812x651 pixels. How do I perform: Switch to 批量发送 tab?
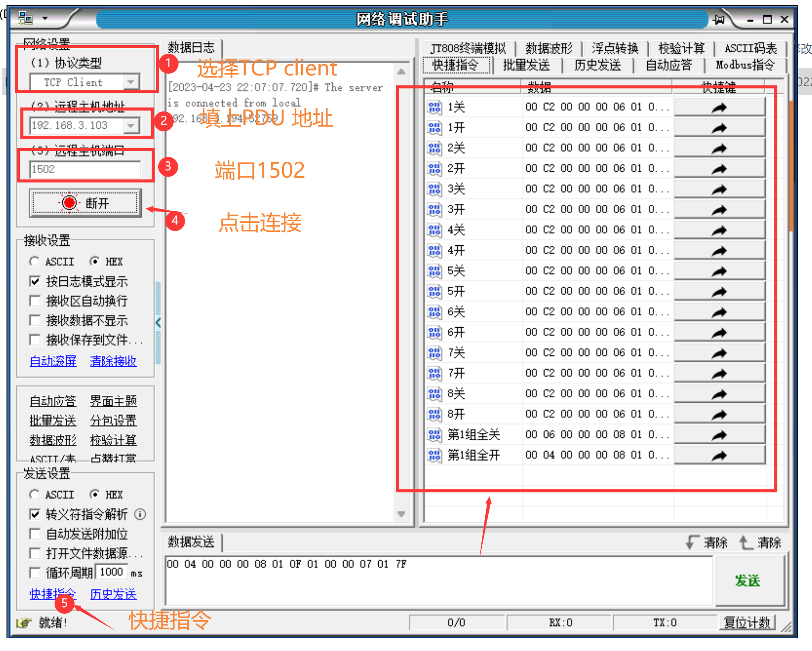526,65
